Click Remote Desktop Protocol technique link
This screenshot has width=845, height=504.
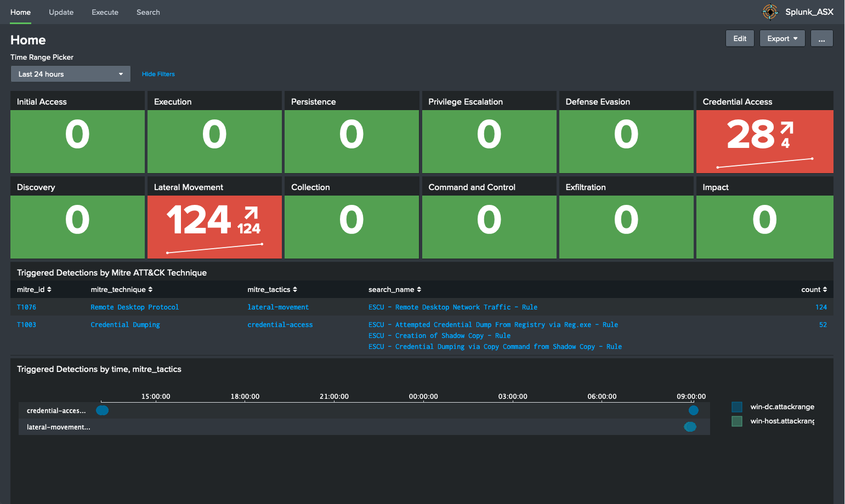135,307
